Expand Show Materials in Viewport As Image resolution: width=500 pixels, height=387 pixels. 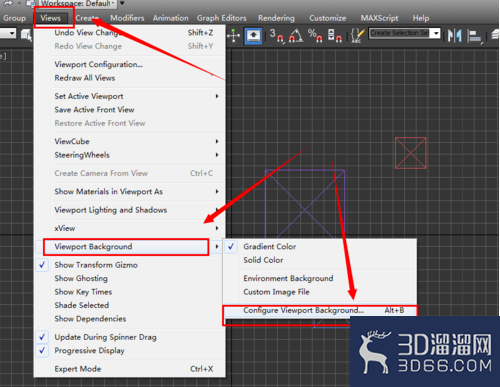coord(130,192)
